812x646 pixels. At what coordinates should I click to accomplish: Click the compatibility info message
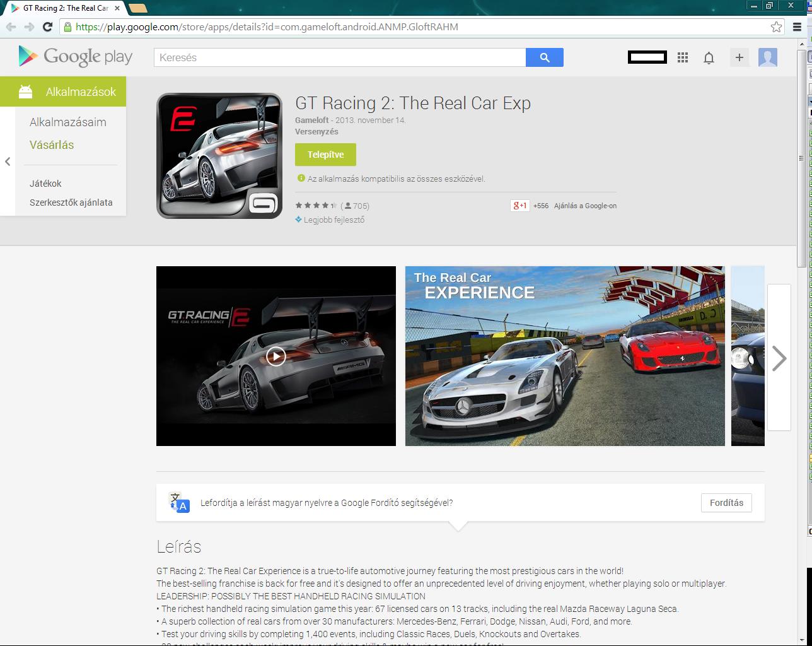[x=397, y=179]
